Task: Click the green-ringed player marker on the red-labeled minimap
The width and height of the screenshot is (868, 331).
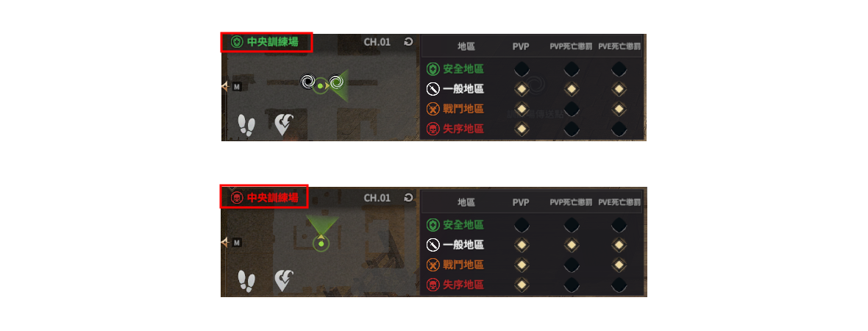Action: pos(321,243)
